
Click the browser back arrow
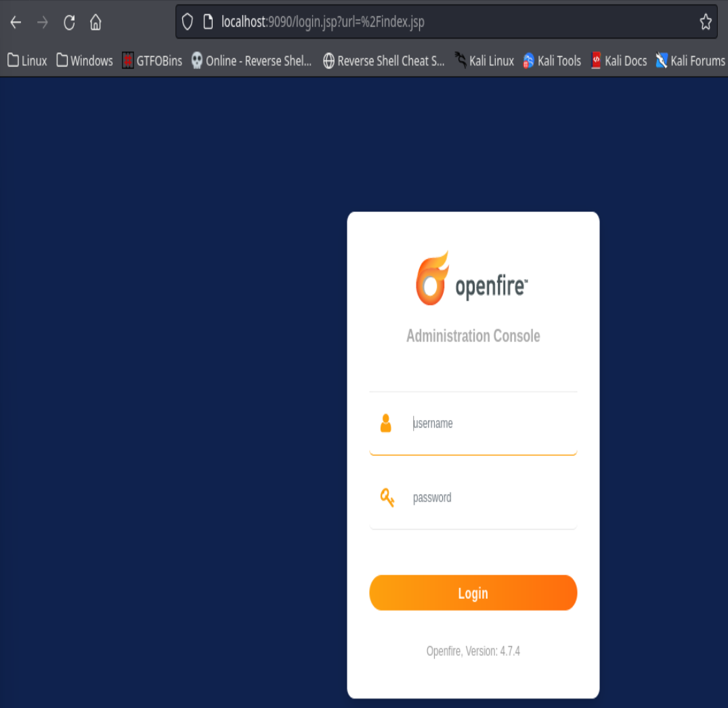tap(16, 22)
